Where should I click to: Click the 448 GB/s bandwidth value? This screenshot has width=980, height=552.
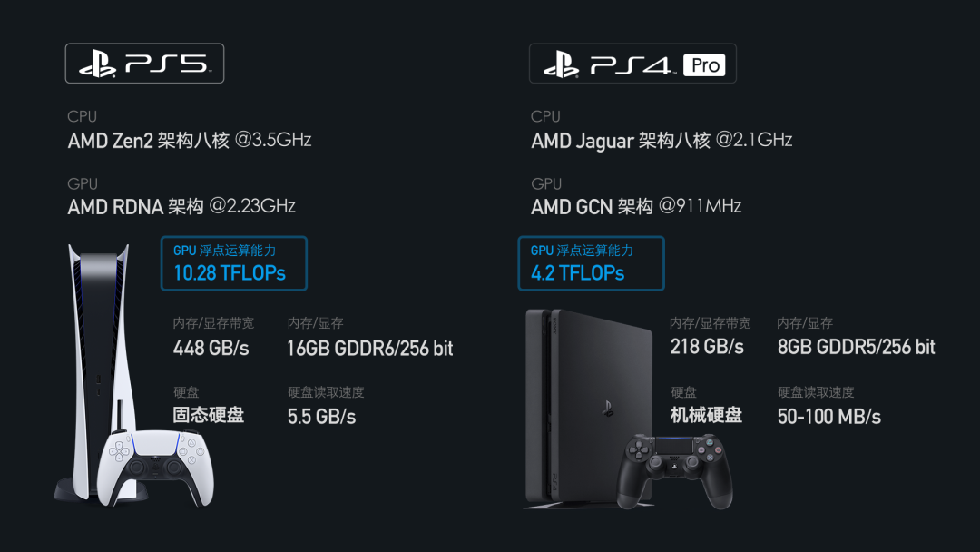[211, 348]
